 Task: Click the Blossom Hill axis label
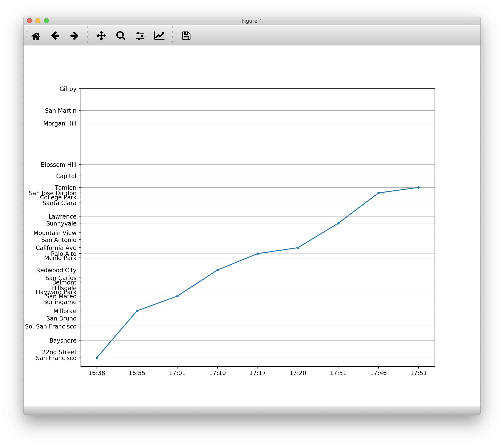click(x=59, y=165)
